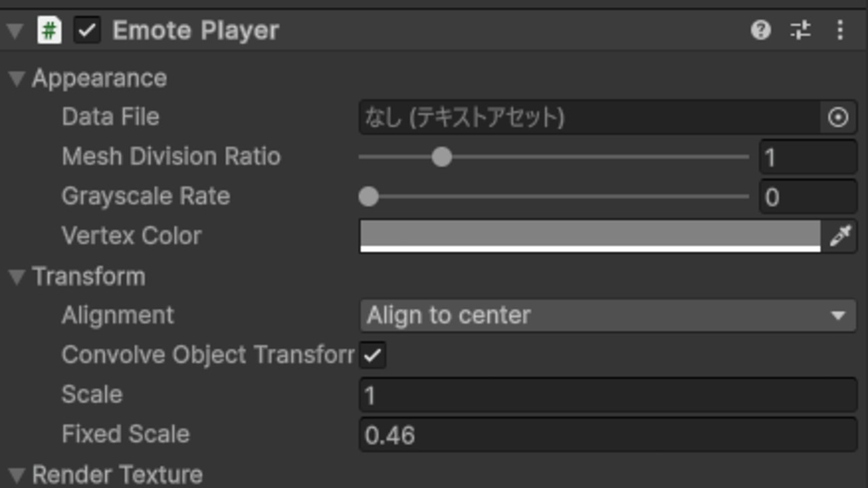Collapse the entire Emote Player component
This screenshot has width=868, height=488.
14,30
